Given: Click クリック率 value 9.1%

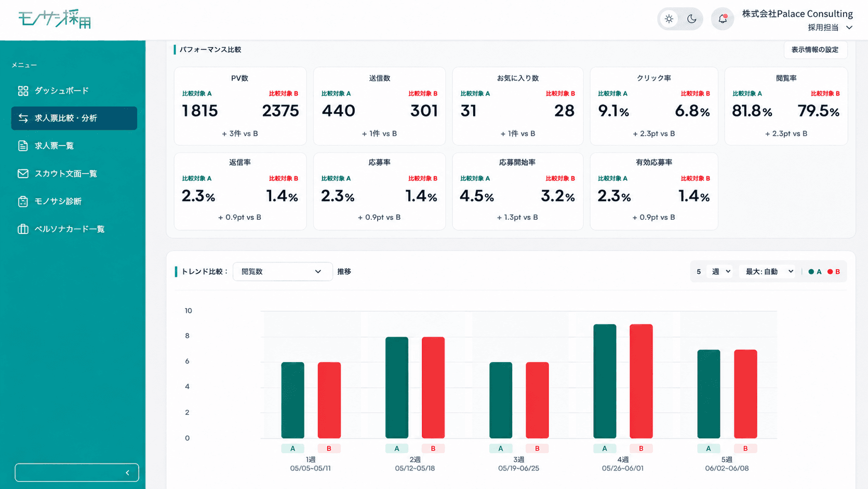Looking at the screenshot, I should pyautogui.click(x=613, y=111).
